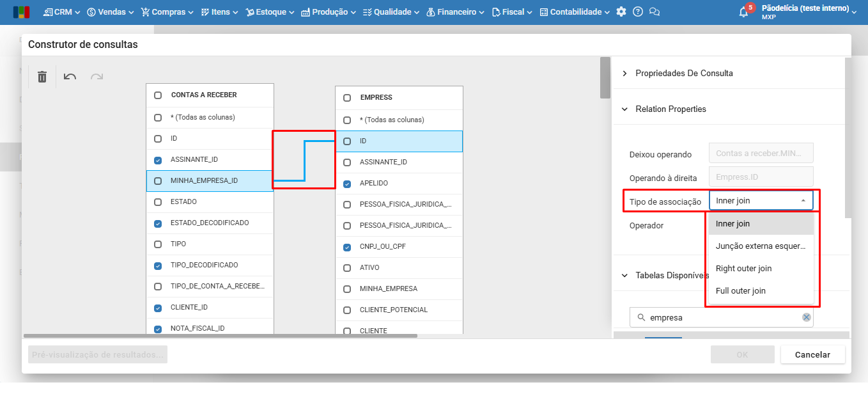Viewport: 868px width, 403px height.
Task: Check Todas as colunas in CONTAS A RECEBER
Action: coord(158,118)
